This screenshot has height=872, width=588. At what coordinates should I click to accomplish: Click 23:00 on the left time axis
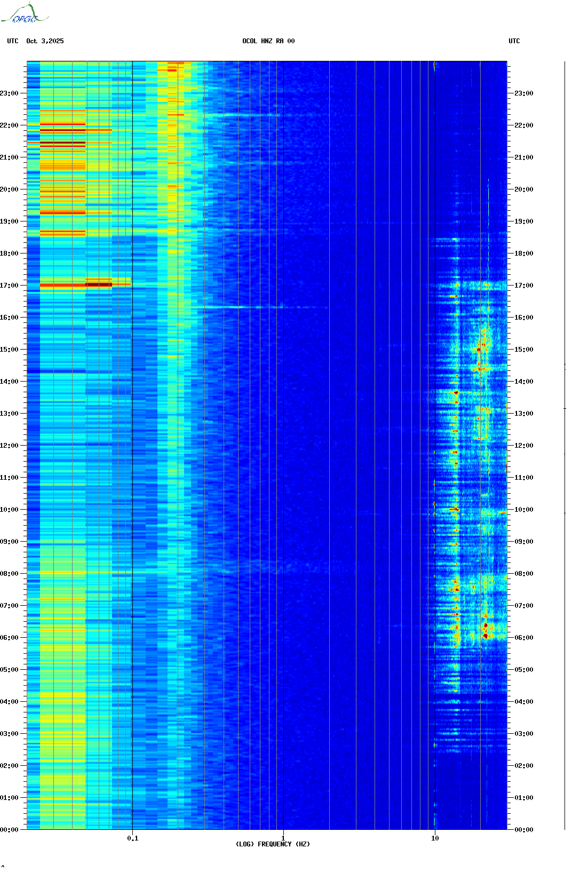coord(9,93)
